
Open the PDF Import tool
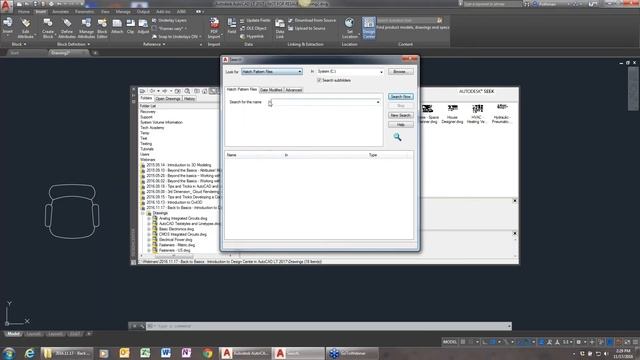click(x=214, y=28)
